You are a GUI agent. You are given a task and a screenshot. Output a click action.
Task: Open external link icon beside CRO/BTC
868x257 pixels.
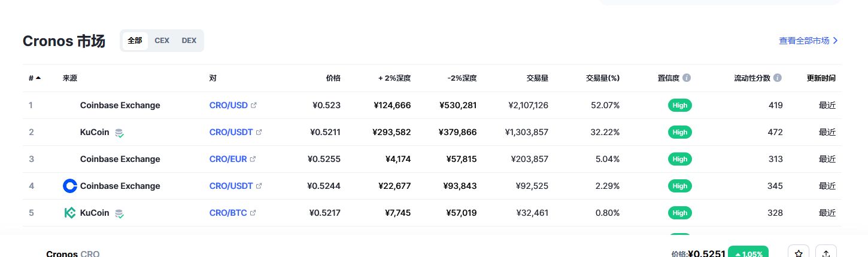point(253,213)
